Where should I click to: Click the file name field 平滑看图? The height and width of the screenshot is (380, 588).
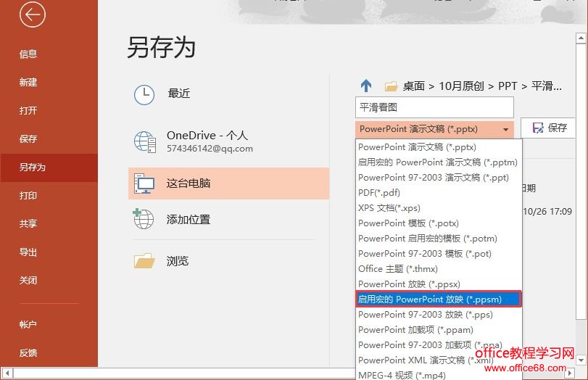point(434,107)
